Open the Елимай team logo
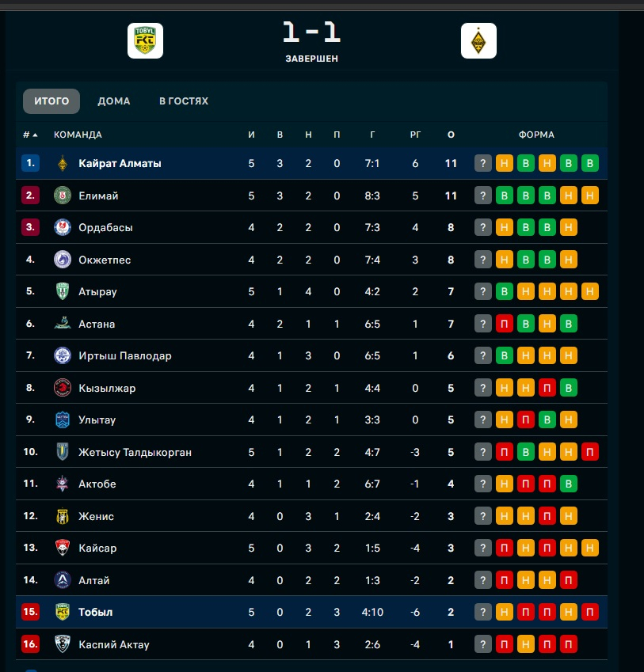This screenshot has width=644, height=672. pyautogui.click(x=63, y=196)
